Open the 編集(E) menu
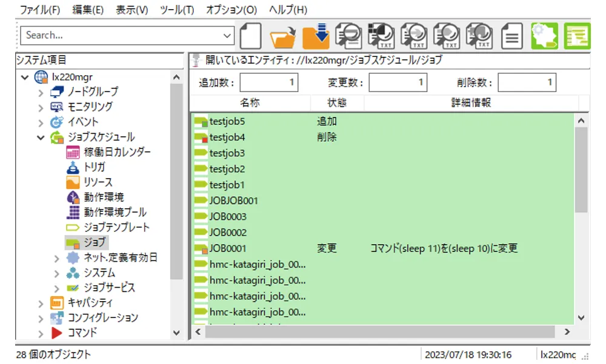 (x=88, y=10)
